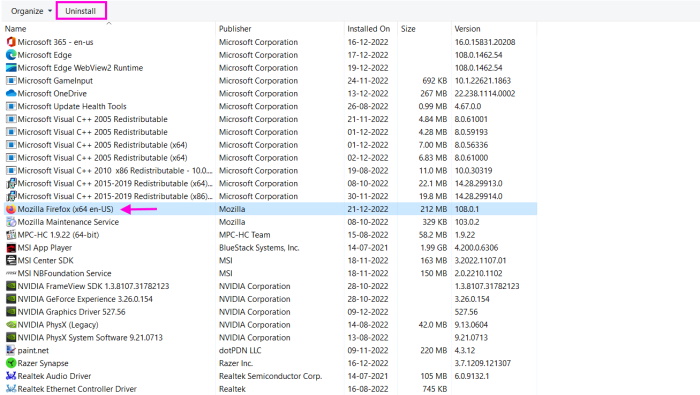Select the Mozilla Firefox icon
The height and width of the screenshot is (395, 700).
[11, 209]
